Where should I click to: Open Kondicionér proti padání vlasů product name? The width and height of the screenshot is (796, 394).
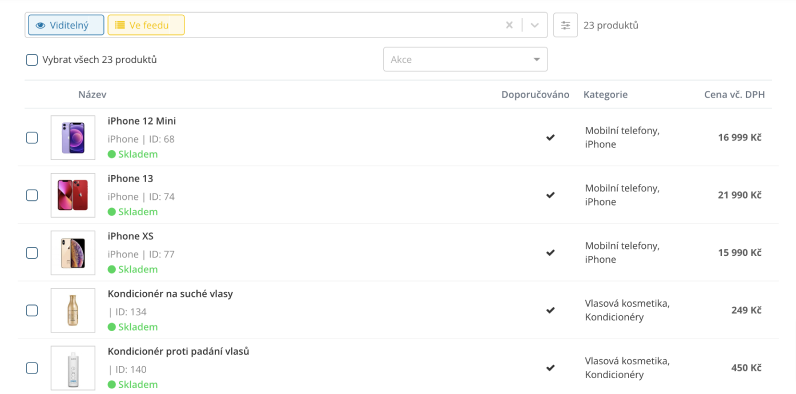[x=178, y=351]
